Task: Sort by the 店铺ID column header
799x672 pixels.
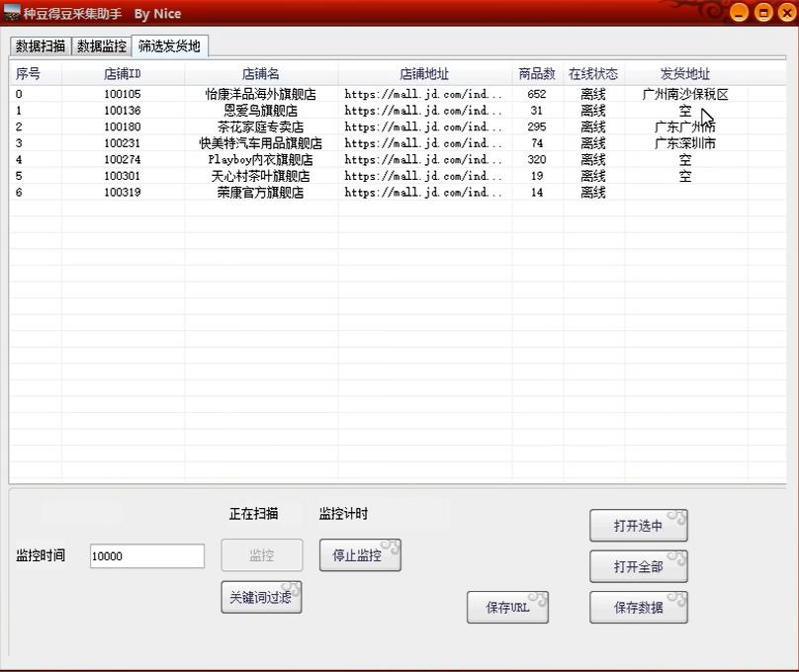Action: [x=123, y=74]
